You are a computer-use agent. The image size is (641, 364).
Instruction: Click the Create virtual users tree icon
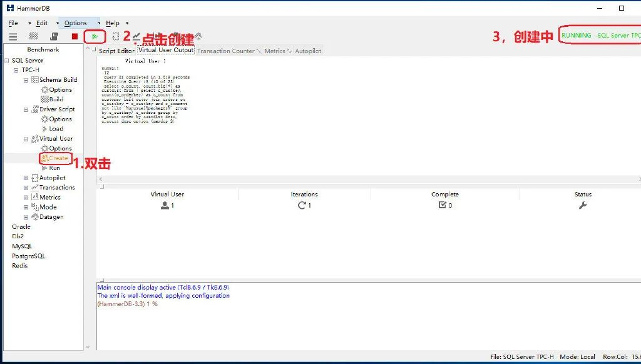[45, 158]
